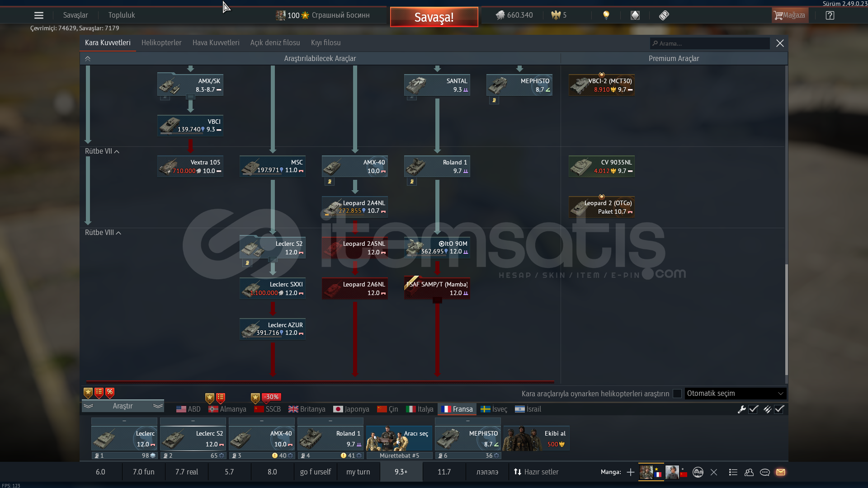This screenshot has width=868, height=488.
Task: Open the Topluluk menu
Action: coord(122,15)
